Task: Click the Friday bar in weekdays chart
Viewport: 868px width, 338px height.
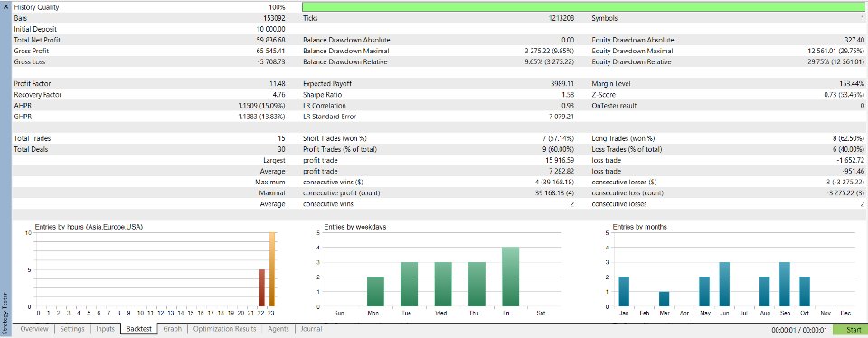Action: click(510, 277)
